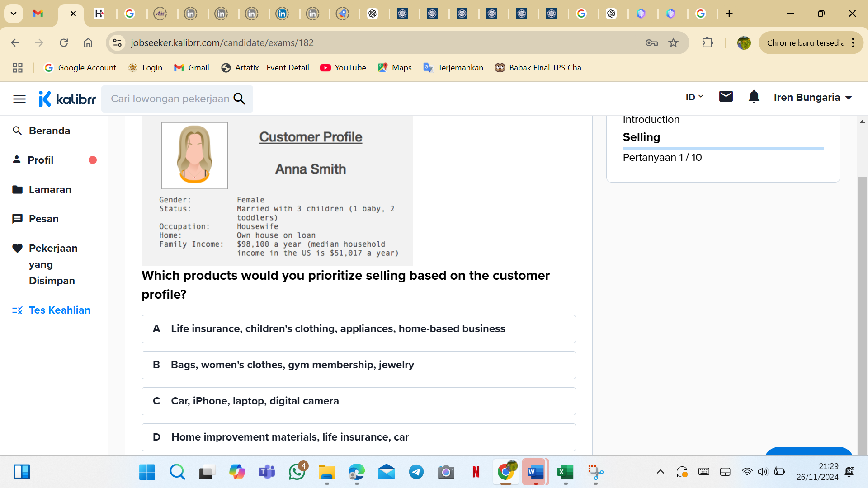868x488 pixels.
Task: Select answer C Car, iPhone, laptop
Action: (359, 401)
